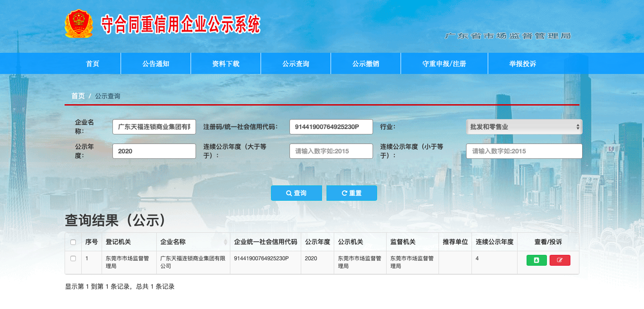Click the 企业名称 input field
The width and height of the screenshot is (644, 309).
(154, 127)
